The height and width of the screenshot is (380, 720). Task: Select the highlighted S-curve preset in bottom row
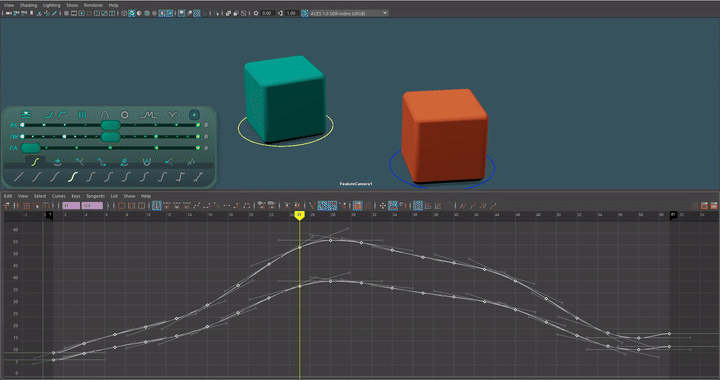coord(73,176)
